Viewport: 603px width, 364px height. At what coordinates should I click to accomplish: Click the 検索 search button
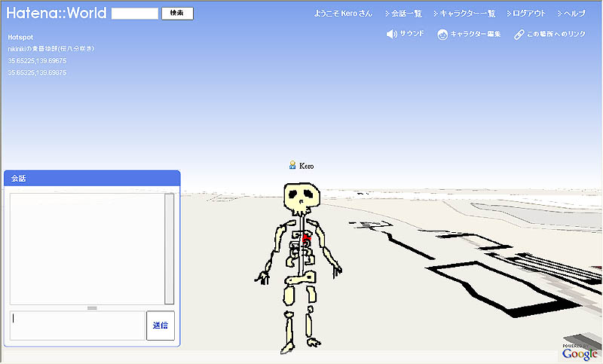177,13
